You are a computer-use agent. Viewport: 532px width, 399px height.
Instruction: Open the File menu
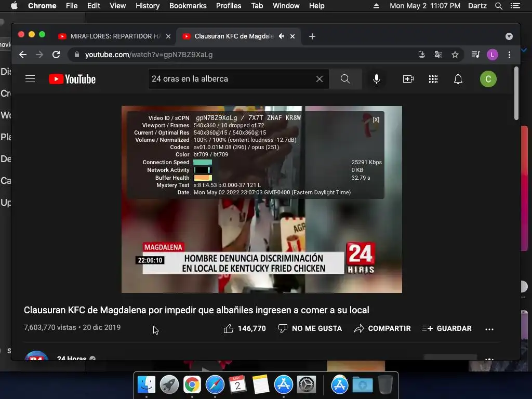[72, 6]
